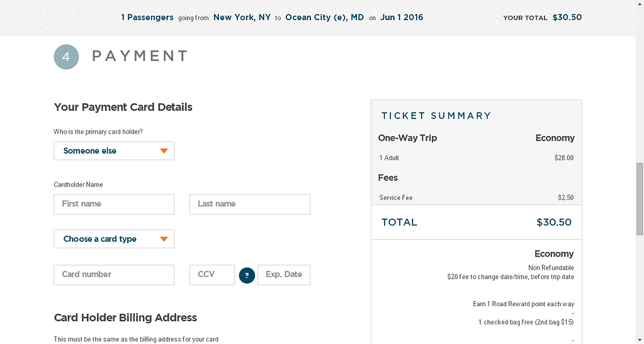Click the Jun 1 2016 travel date

tap(402, 18)
